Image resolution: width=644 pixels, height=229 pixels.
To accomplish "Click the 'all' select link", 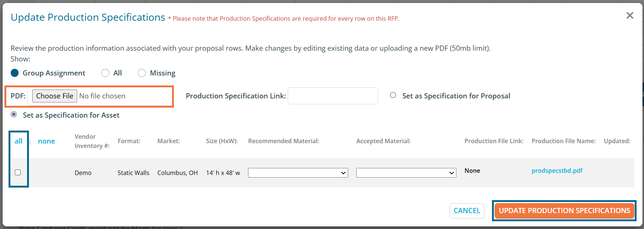I will (19, 141).
